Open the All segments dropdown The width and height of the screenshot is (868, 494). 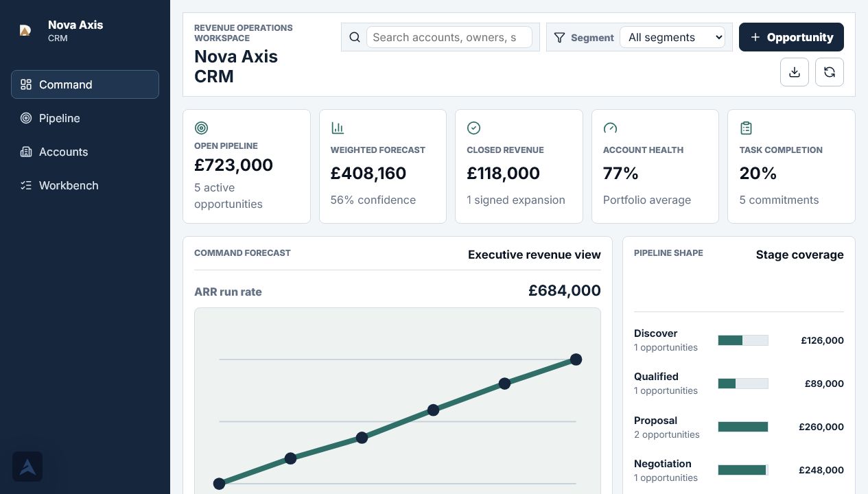pos(672,37)
